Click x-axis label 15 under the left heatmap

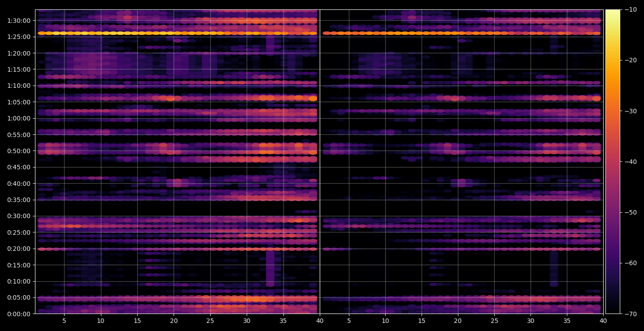point(137,321)
